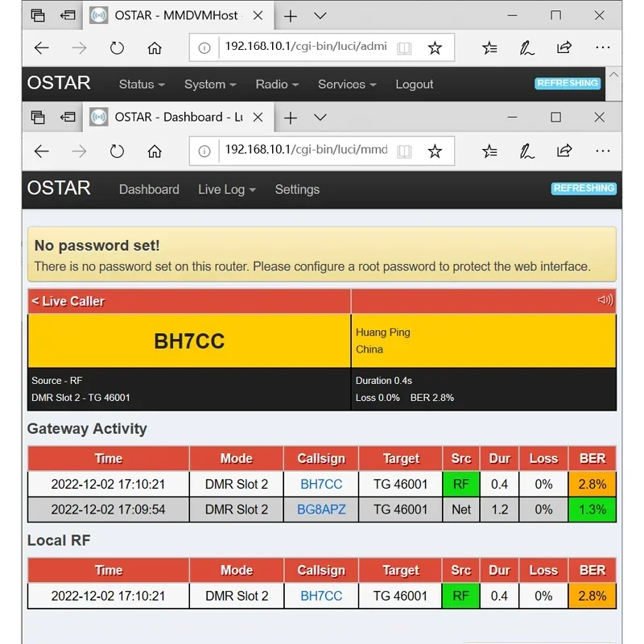Open the Settings menu item

click(297, 189)
